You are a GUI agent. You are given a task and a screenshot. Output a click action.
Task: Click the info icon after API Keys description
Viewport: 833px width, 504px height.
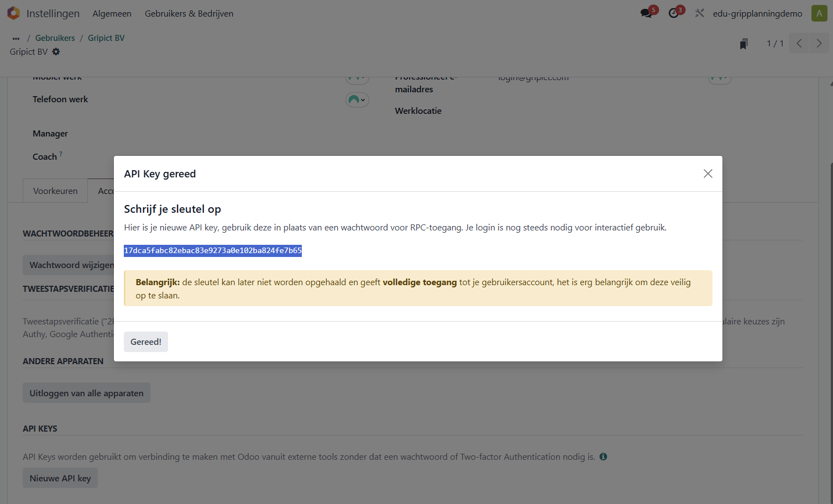(603, 456)
